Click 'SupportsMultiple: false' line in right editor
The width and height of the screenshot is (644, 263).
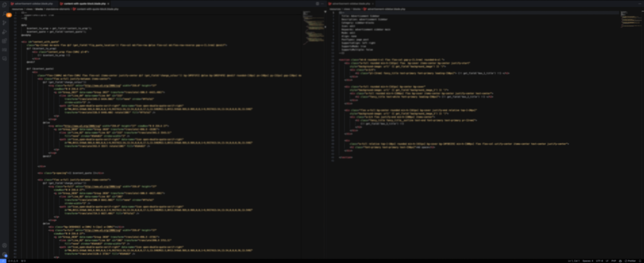(x=357, y=50)
